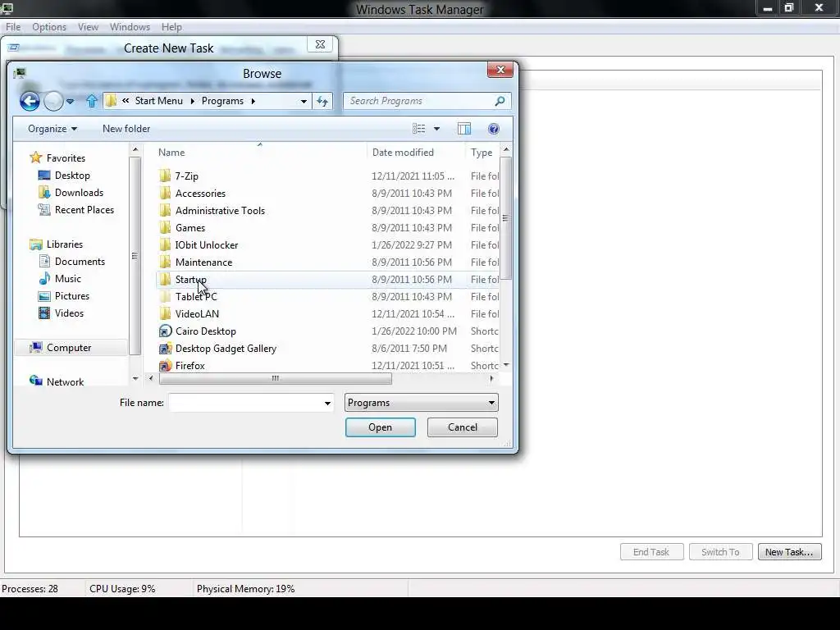
Task: Close the Create New Task dialog
Action: [320, 44]
